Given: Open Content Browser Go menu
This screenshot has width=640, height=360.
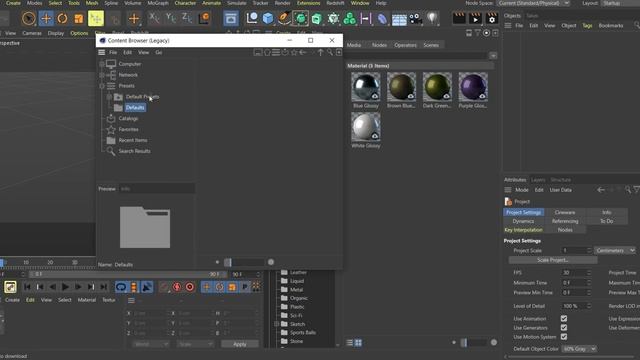Looking at the screenshot, I should tap(159, 53).
